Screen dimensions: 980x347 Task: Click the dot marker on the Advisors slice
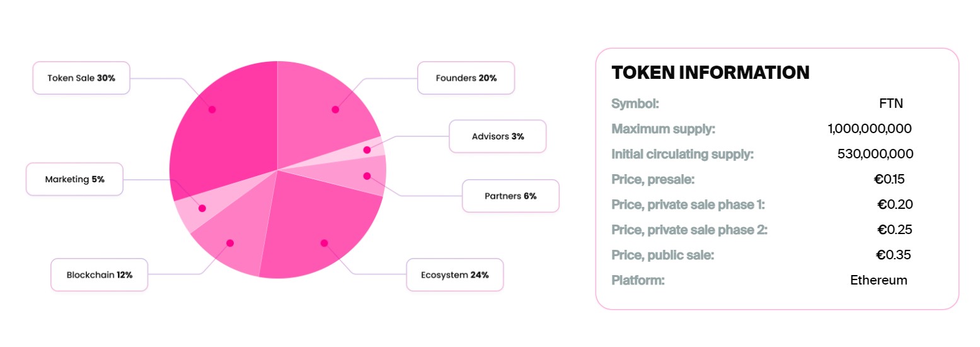point(367,150)
